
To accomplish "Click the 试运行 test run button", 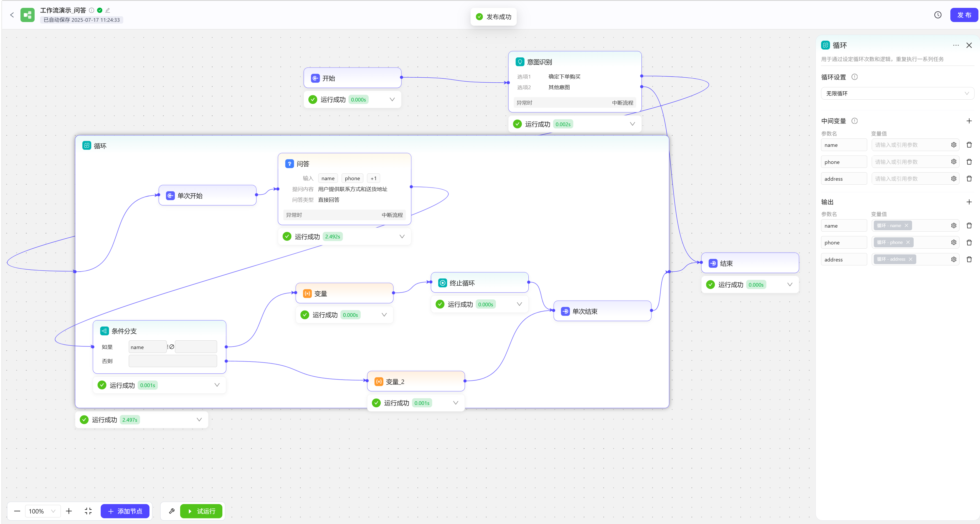I will coord(201,511).
